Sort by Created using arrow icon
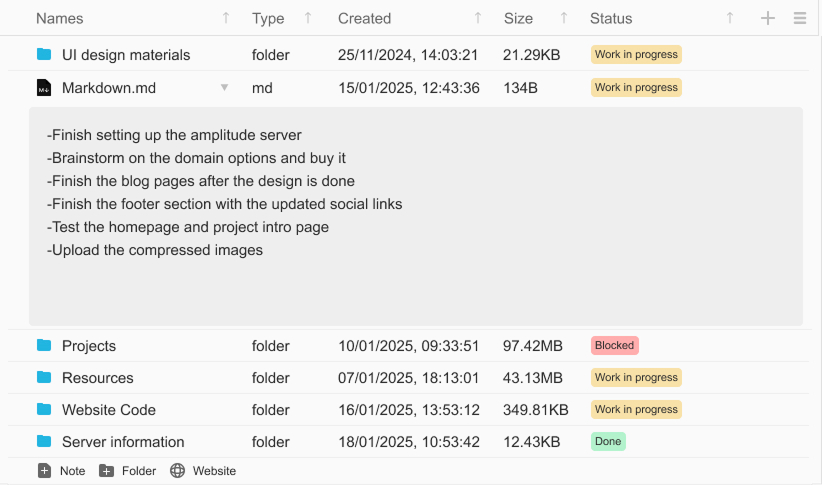 pos(478,18)
